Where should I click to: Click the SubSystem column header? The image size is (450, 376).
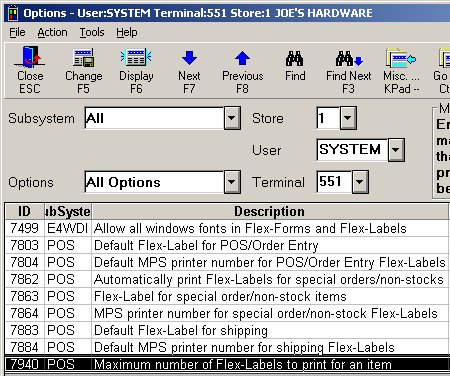click(x=68, y=211)
